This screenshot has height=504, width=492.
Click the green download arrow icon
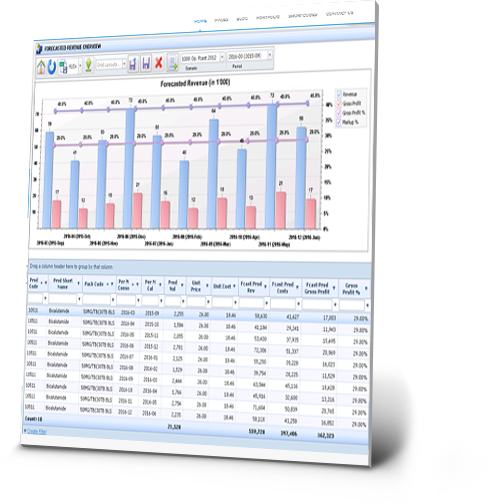(x=88, y=65)
